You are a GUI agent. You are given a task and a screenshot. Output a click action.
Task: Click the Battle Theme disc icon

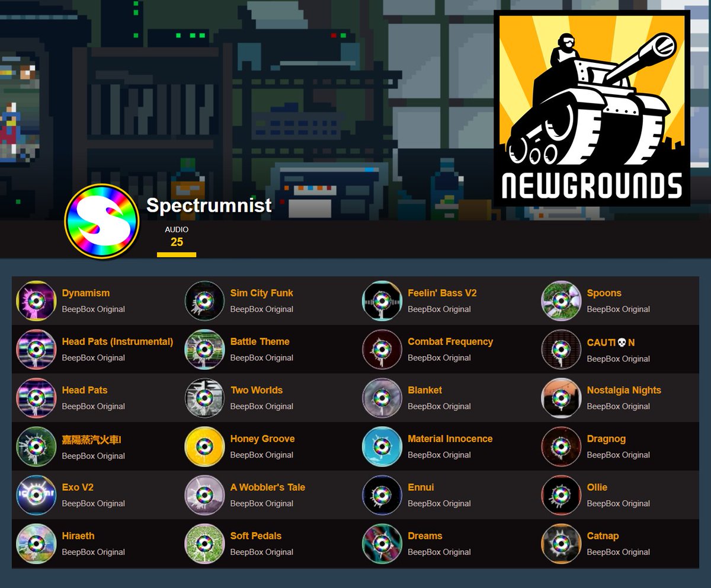click(x=204, y=349)
